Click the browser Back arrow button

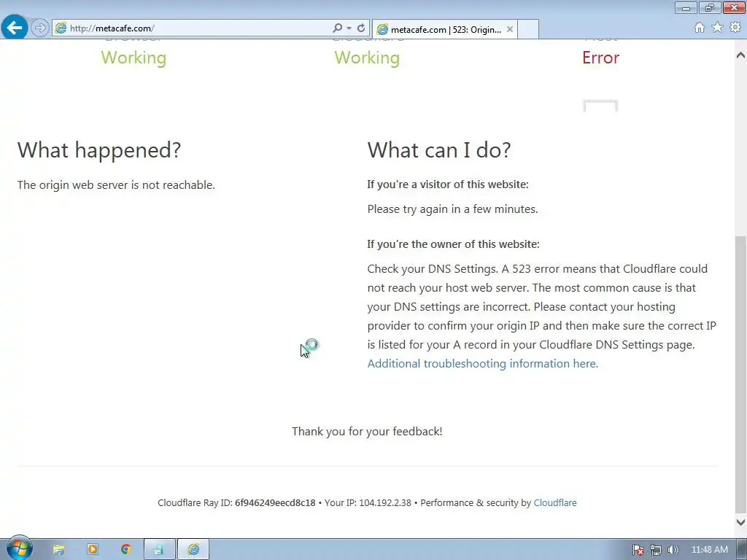[15, 28]
